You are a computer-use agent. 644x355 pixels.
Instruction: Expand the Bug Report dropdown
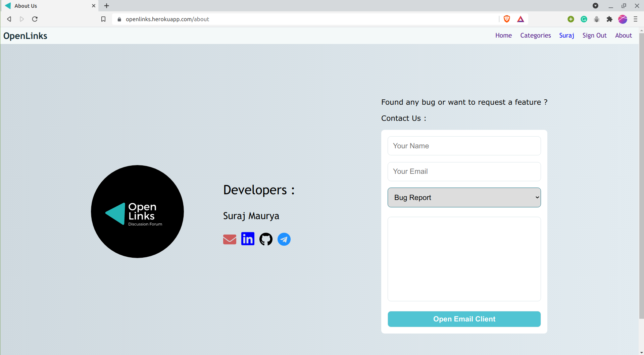[464, 197]
